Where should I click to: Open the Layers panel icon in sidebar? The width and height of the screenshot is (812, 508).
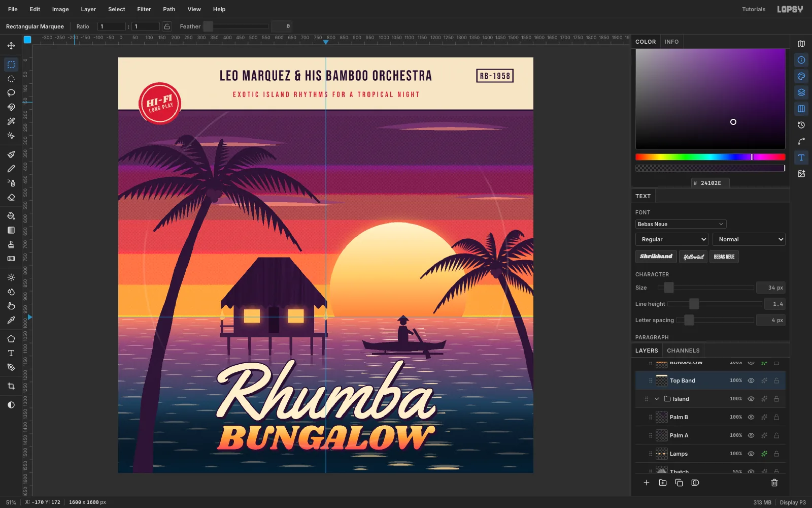pos(801,92)
